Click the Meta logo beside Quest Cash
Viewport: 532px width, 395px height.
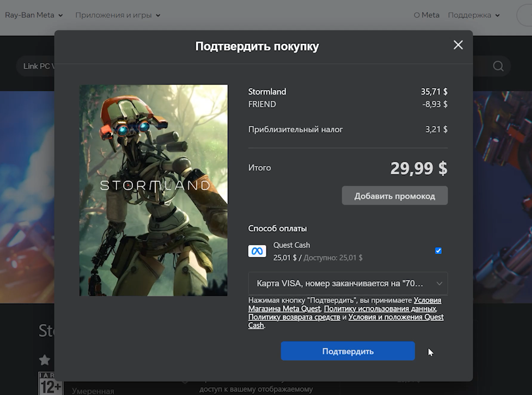click(257, 251)
